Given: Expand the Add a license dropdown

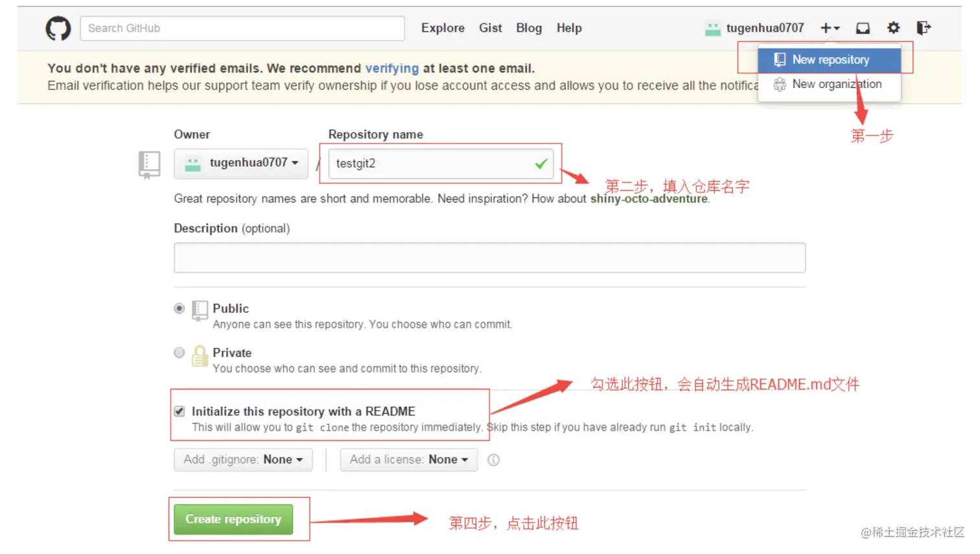Looking at the screenshot, I should 409,459.
